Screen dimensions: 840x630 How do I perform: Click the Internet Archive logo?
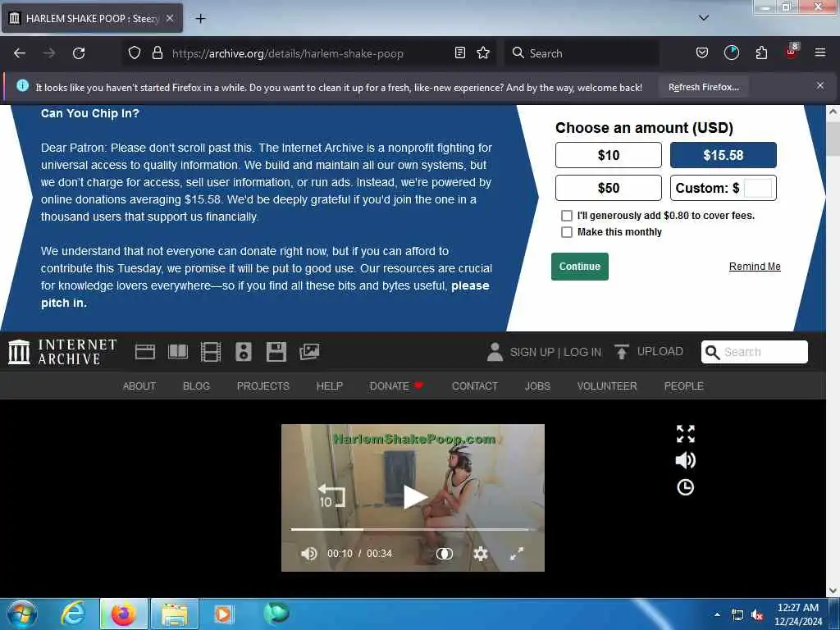tap(62, 352)
